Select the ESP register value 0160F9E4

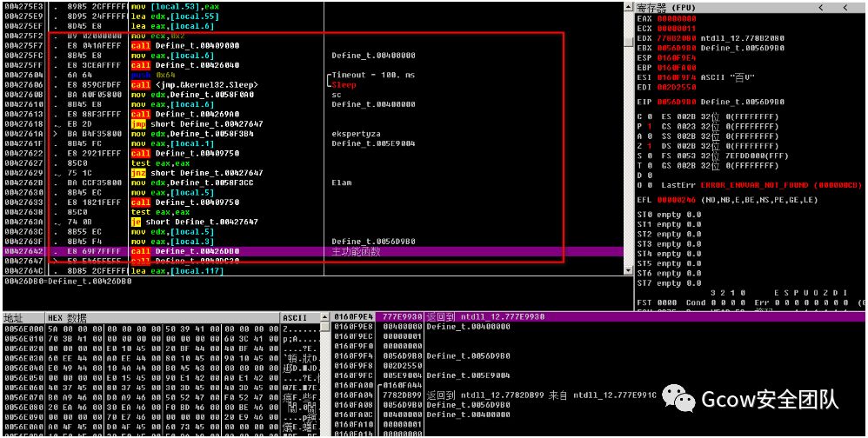677,57
